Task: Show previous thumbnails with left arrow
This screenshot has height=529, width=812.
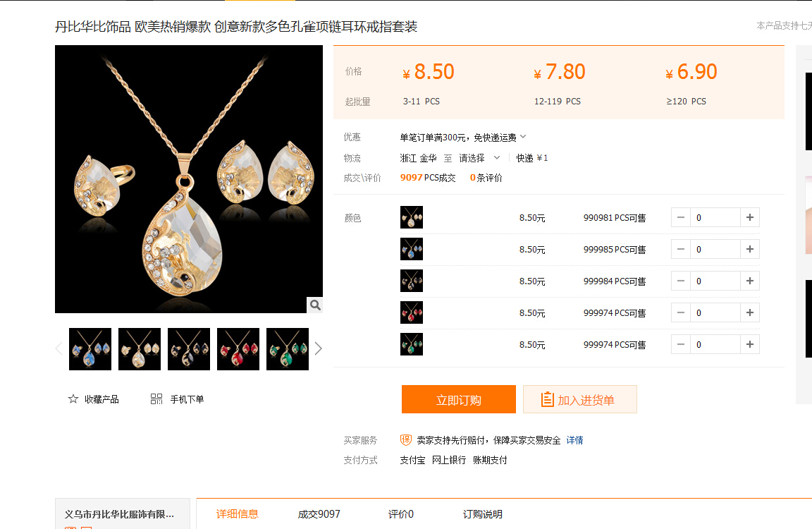Action: coord(59,348)
